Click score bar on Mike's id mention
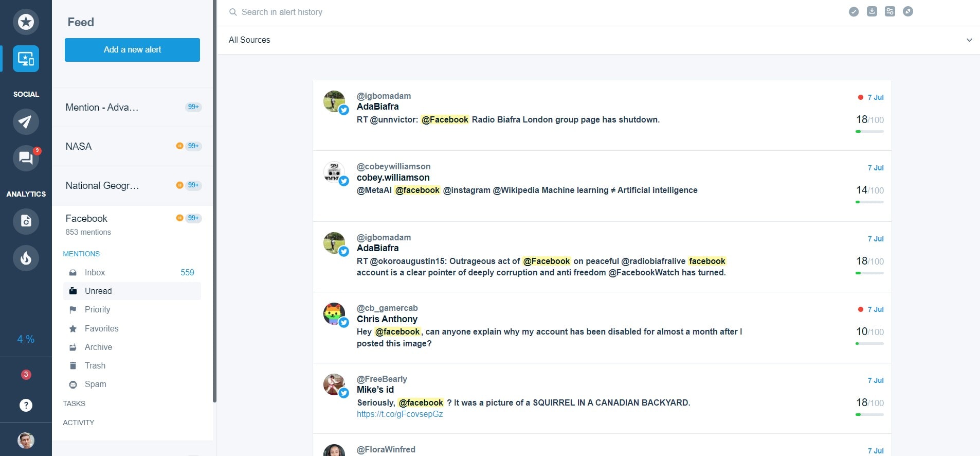This screenshot has width=980, height=456. pos(869,414)
